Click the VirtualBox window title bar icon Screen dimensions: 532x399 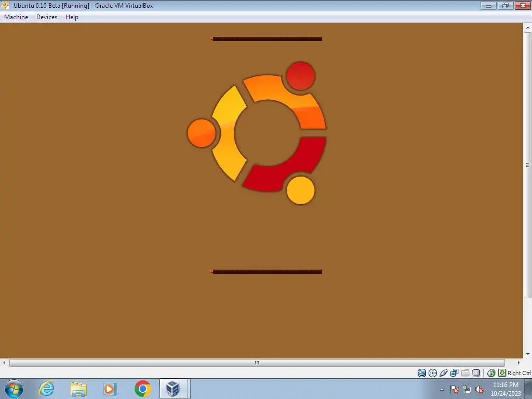[x=5, y=5]
